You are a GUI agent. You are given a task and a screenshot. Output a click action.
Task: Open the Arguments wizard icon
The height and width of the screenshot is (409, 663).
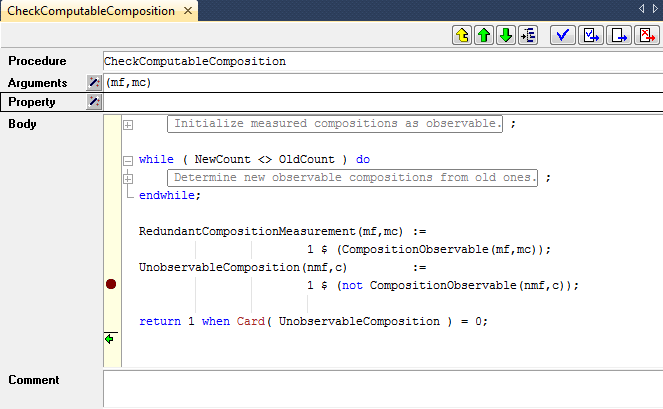coord(94,82)
